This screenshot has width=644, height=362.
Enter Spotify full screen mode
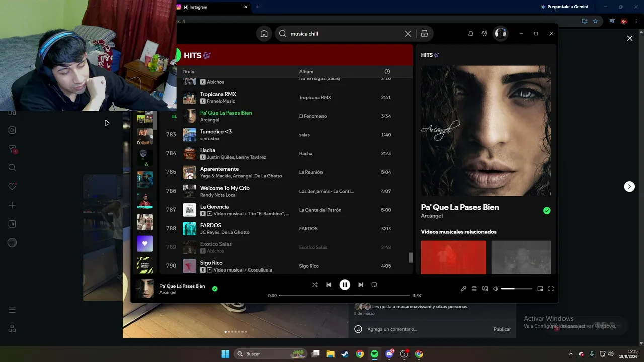[x=551, y=289]
